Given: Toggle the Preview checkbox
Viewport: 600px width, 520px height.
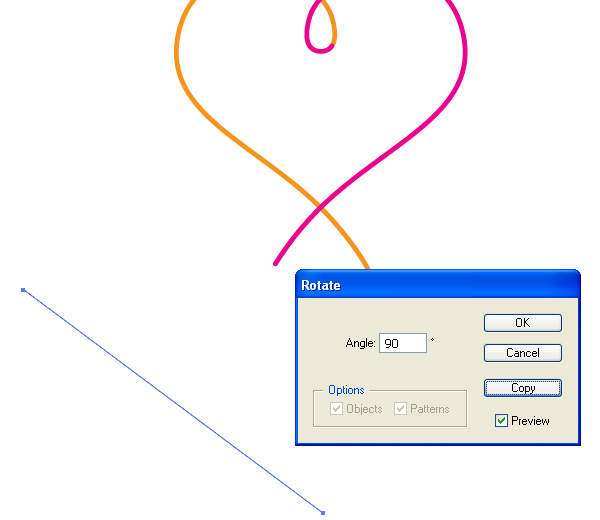Looking at the screenshot, I should click(x=501, y=421).
